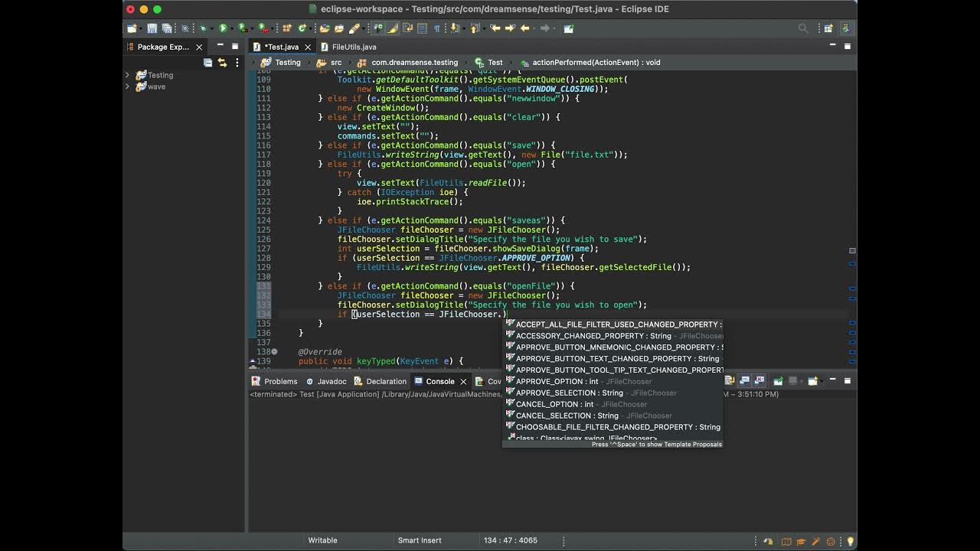Expand the wave project node
This screenshot has width=980, height=551.
pyautogui.click(x=127, y=86)
